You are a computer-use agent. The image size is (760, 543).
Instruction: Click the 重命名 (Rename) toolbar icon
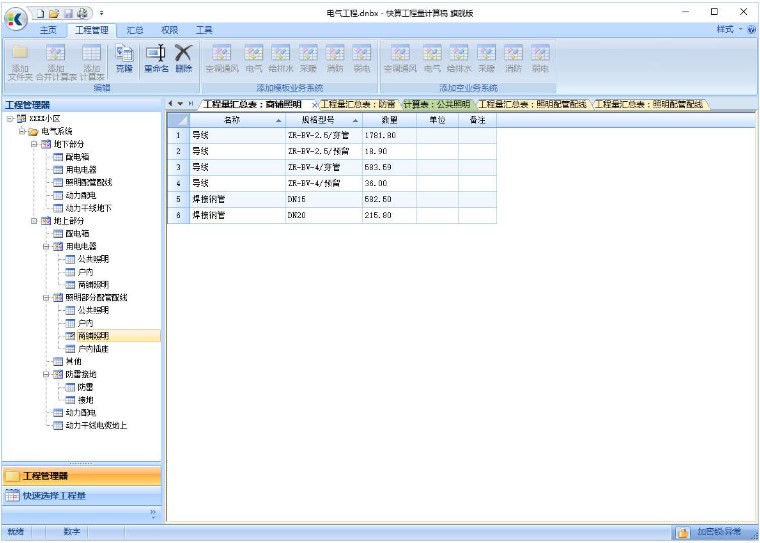coord(155,56)
